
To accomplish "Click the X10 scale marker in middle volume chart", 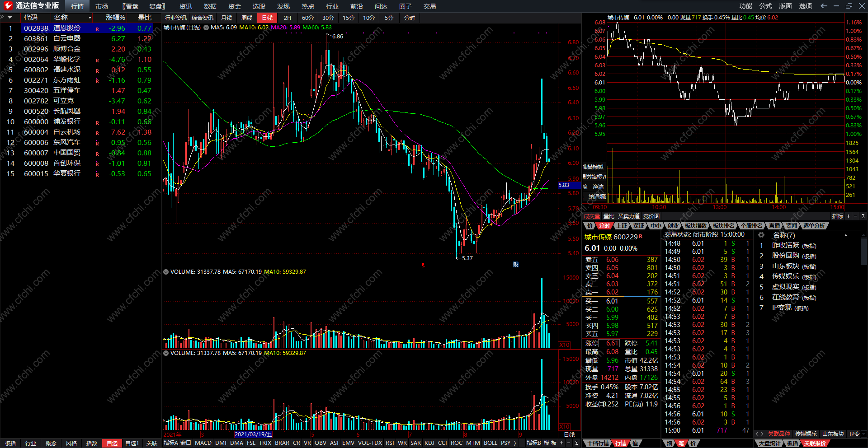I will click(x=565, y=345).
